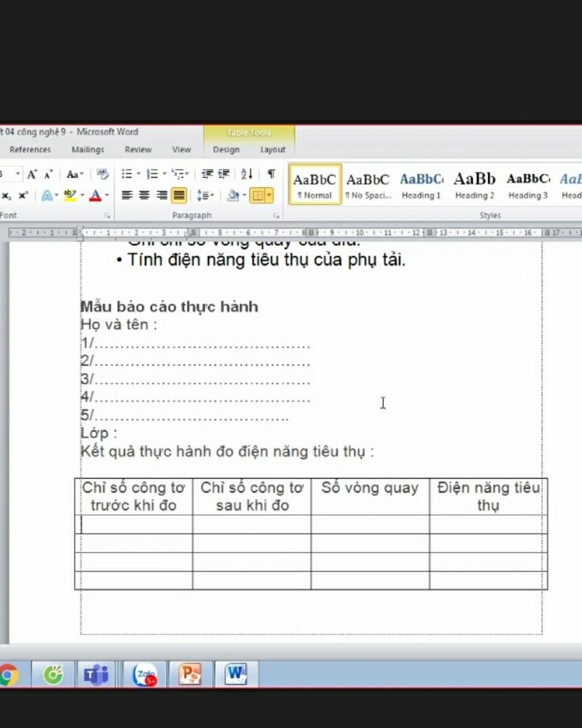Open Line and Paragraph Spacing menu

click(205, 196)
